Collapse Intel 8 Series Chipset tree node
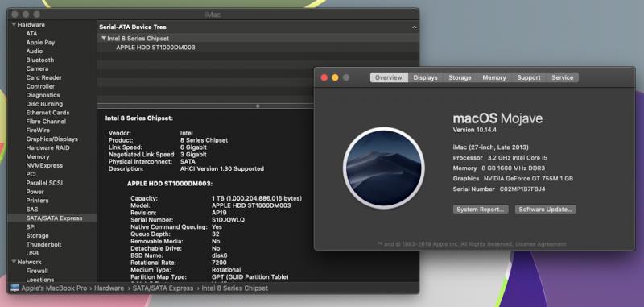 [104, 38]
